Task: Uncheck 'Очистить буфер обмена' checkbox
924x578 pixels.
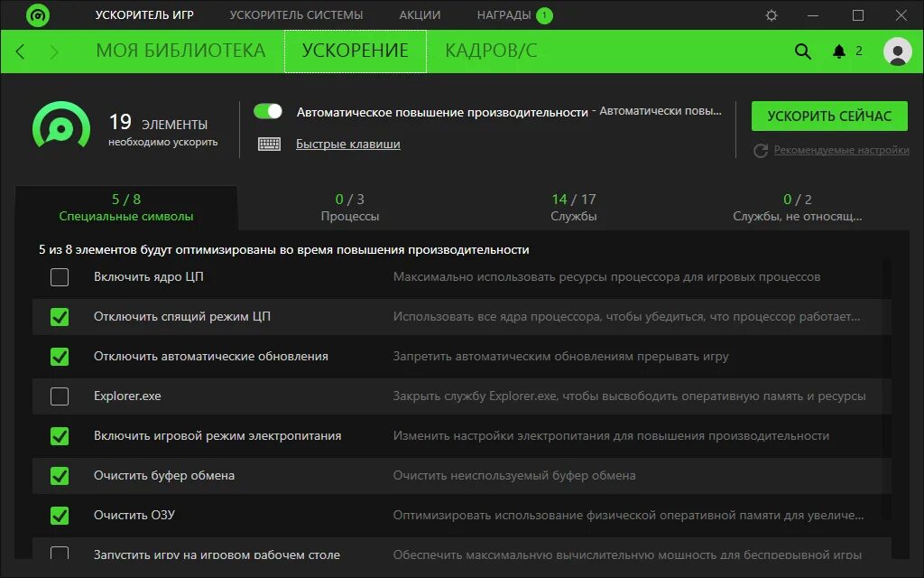Action: pos(60,475)
